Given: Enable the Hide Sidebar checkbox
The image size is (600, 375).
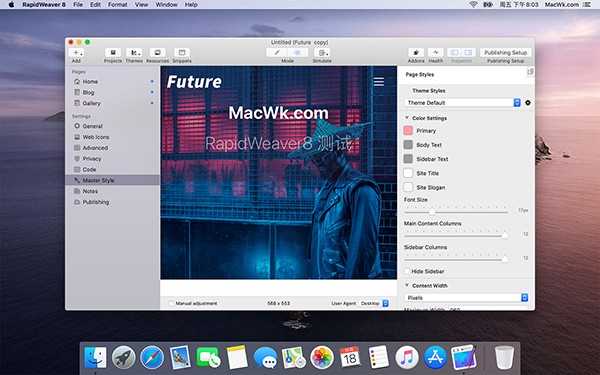Looking at the screenshot, I should pos(407,271).
